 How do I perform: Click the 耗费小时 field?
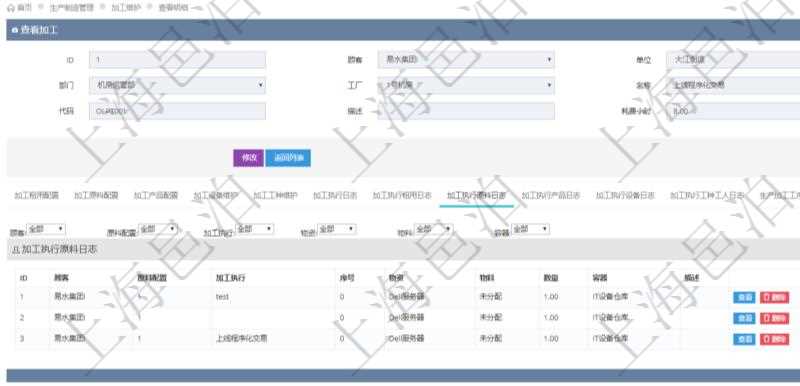point(733,111)
